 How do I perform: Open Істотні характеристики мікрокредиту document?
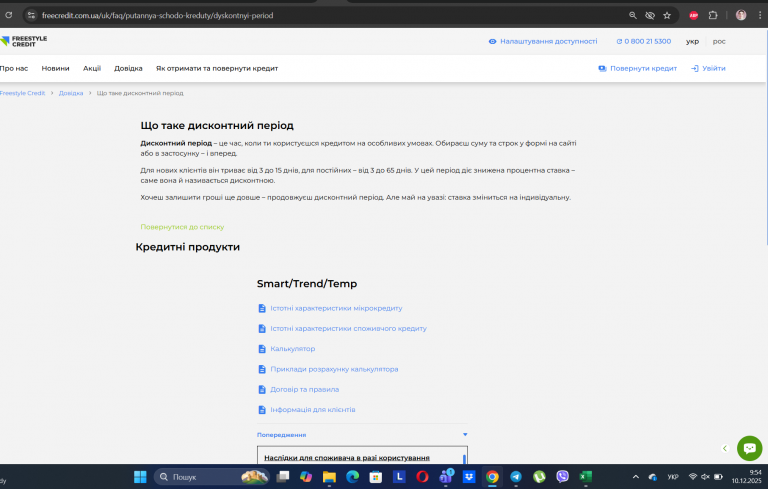336,308
